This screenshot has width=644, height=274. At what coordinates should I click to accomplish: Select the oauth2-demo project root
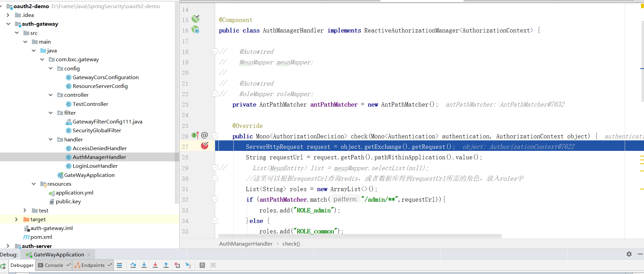pos(31,6)
